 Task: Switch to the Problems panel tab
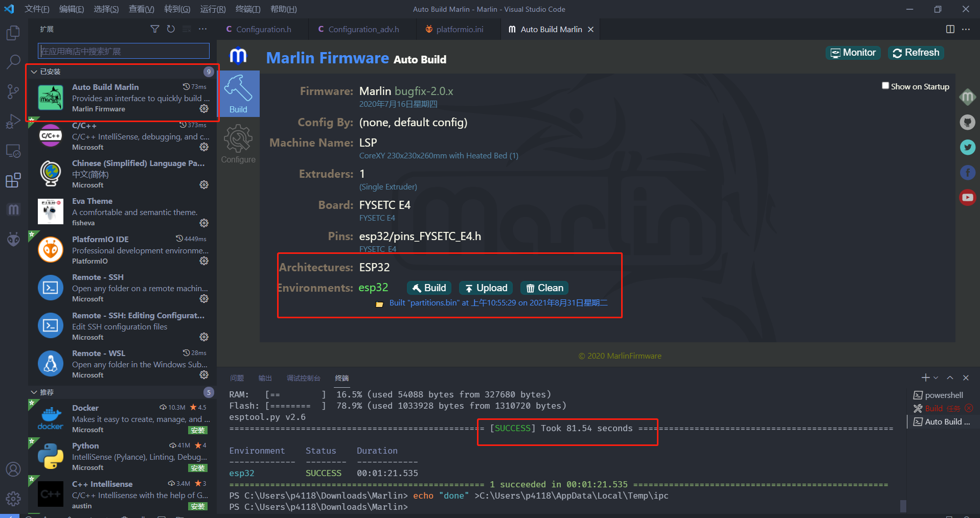pyautogui.click(x=237, y=378)
